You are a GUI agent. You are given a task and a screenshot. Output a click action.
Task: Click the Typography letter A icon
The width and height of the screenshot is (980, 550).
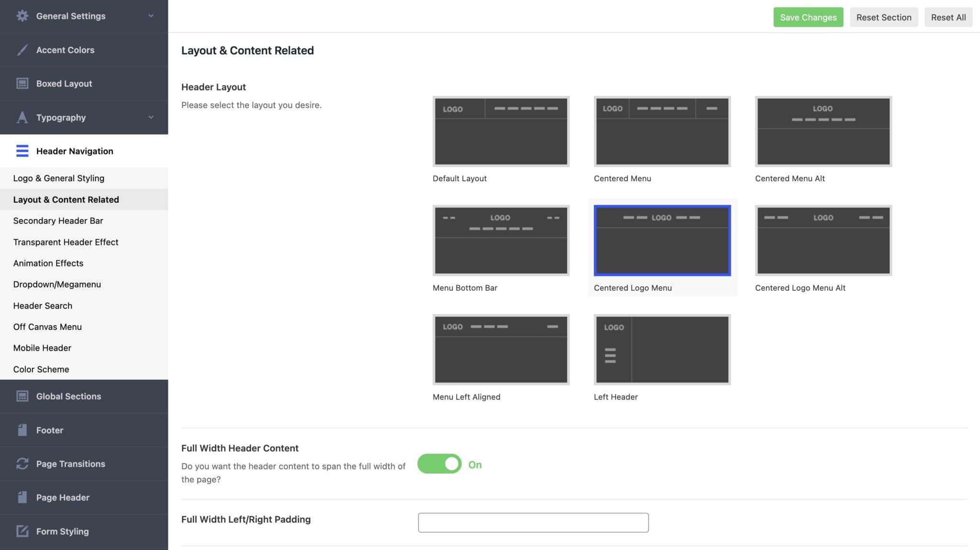(x=22, y=117)
